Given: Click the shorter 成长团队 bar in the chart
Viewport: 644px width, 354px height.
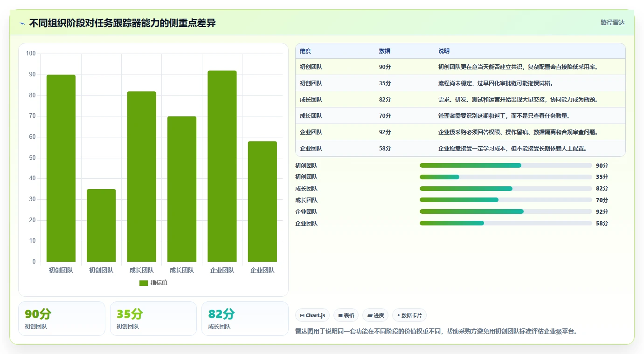Looking at the screenshot, I should click(182, 189).
